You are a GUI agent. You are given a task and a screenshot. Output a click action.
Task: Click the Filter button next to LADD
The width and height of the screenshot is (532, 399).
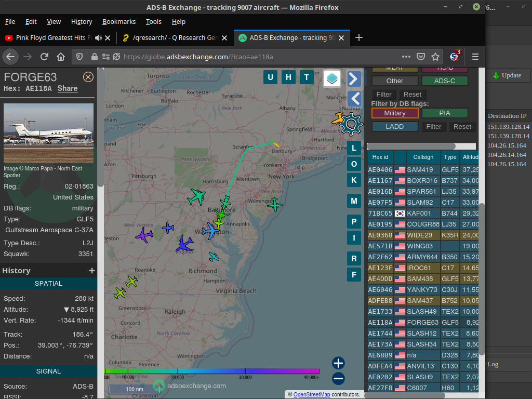[x=434, y=127]
